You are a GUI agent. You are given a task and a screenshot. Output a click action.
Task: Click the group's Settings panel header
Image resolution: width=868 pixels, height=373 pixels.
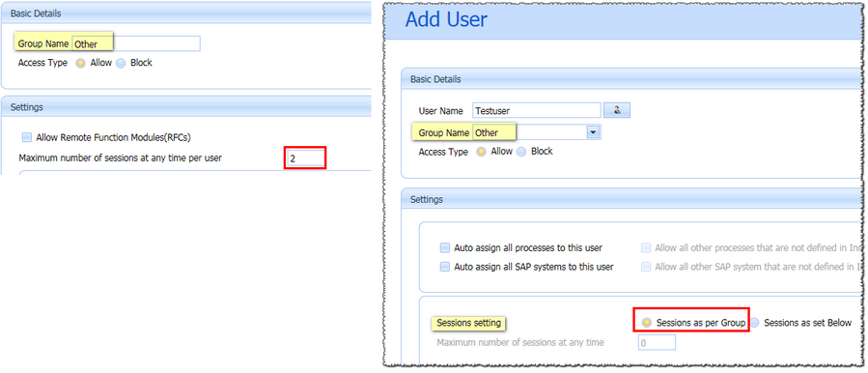coord(186,107)
